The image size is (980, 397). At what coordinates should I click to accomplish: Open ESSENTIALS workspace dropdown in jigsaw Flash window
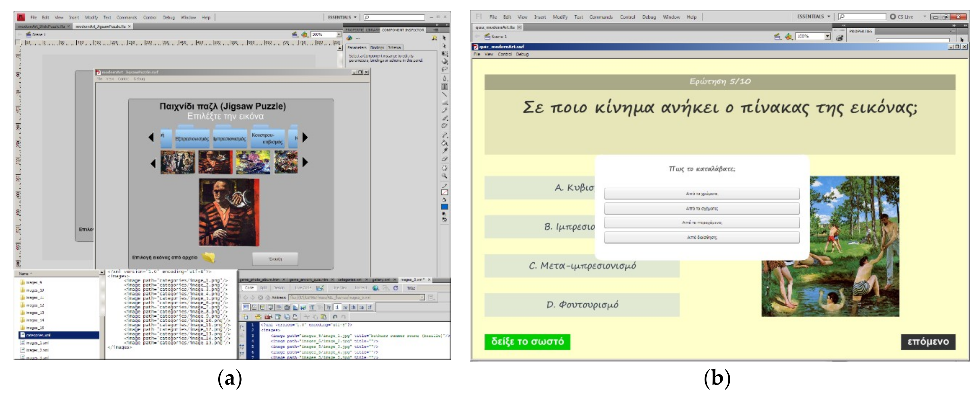[x=342, y=17]
